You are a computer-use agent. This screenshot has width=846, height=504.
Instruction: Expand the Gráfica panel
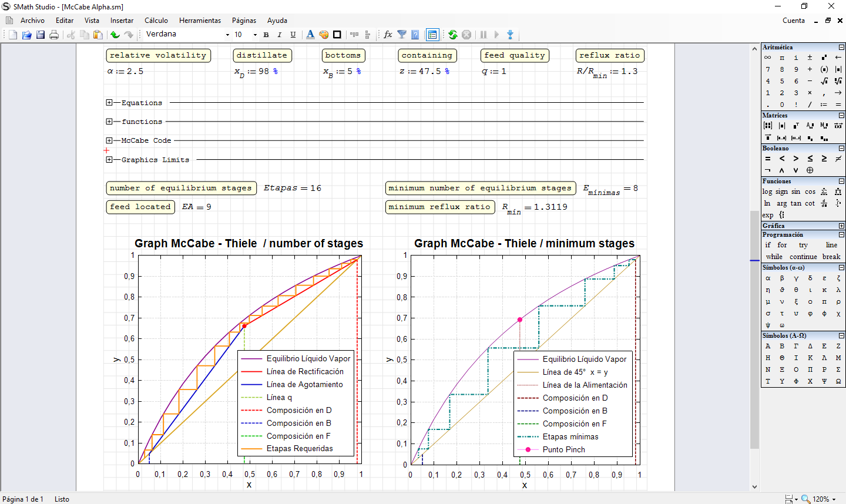click(841, 226)
